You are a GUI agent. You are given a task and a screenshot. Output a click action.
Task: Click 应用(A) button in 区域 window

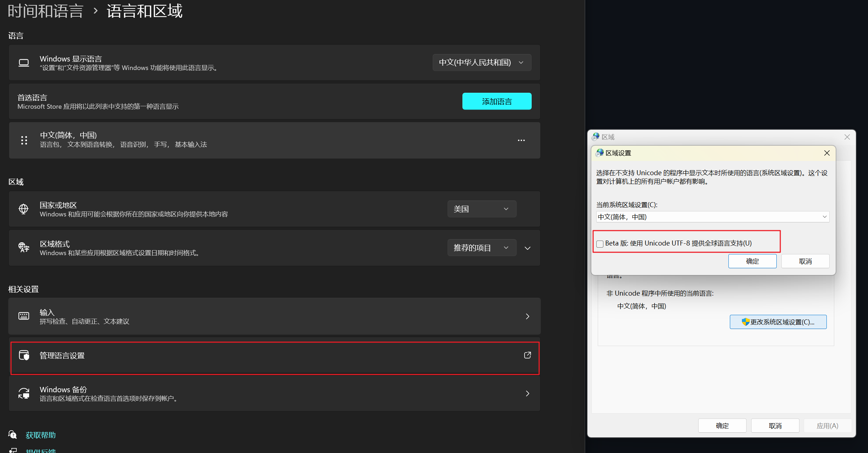(828, 426)
